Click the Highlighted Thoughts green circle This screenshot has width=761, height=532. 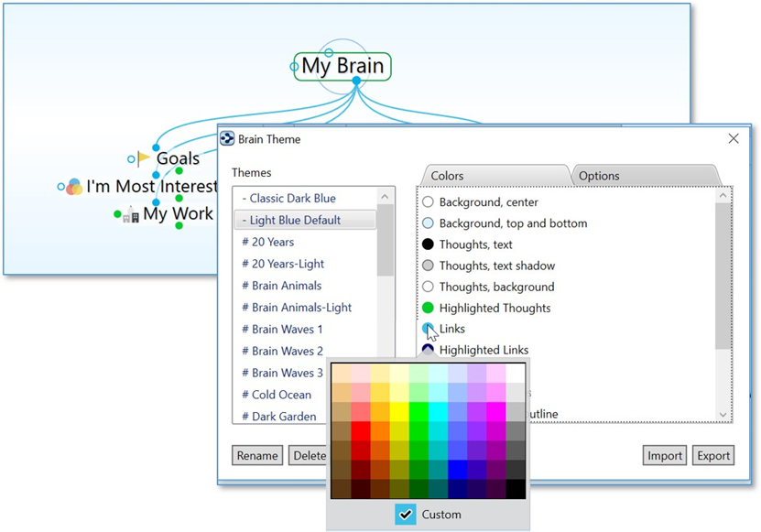coord(428,308)
